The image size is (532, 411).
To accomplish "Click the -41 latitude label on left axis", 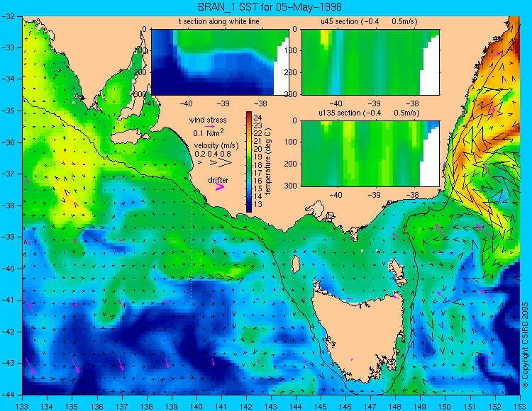I will [x=8, y=300].
